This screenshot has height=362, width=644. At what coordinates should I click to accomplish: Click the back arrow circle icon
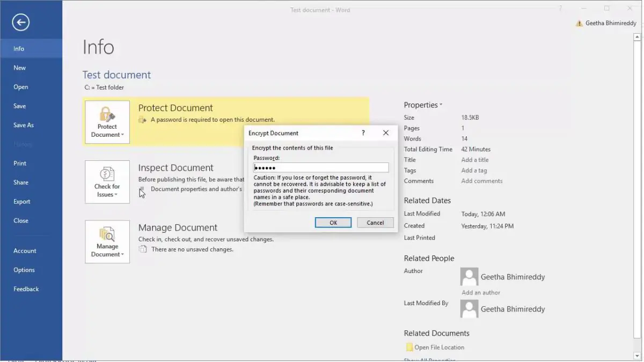pos(20,22)
